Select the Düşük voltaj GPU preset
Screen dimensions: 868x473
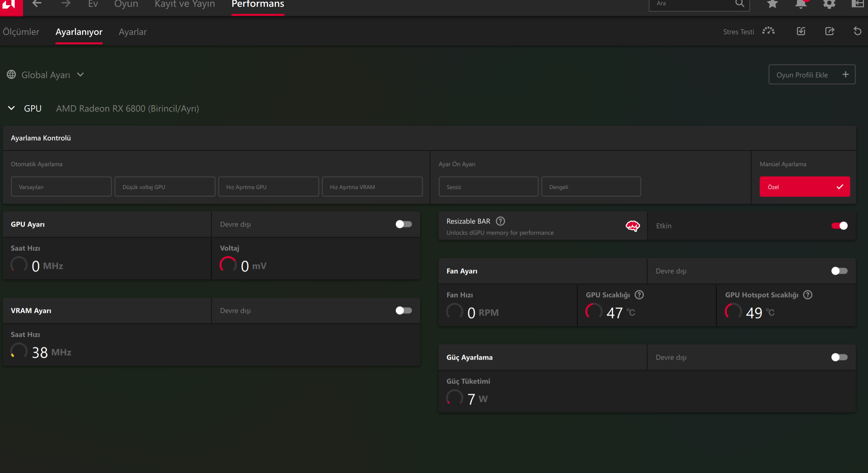click(x=165, y=187)
